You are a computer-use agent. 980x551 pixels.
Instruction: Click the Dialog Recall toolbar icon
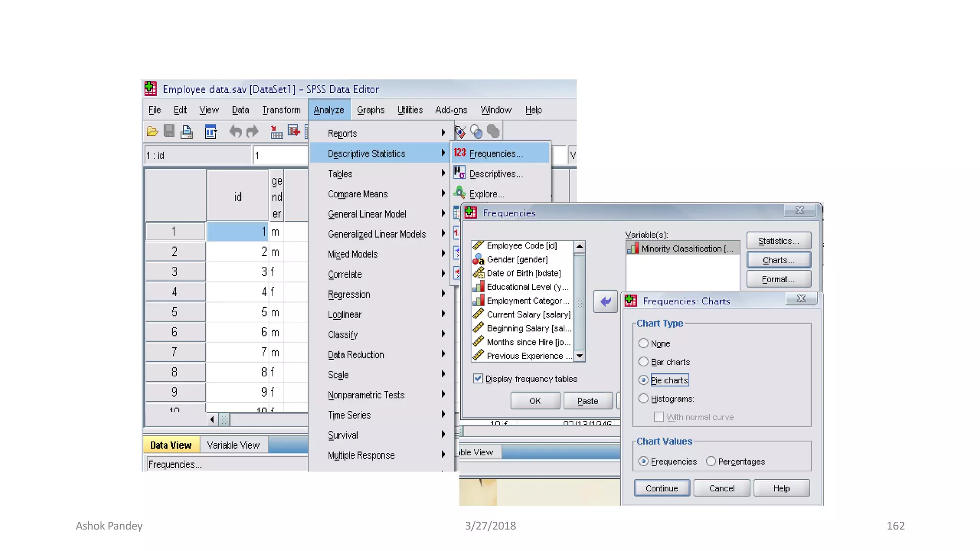pos(211,132)
